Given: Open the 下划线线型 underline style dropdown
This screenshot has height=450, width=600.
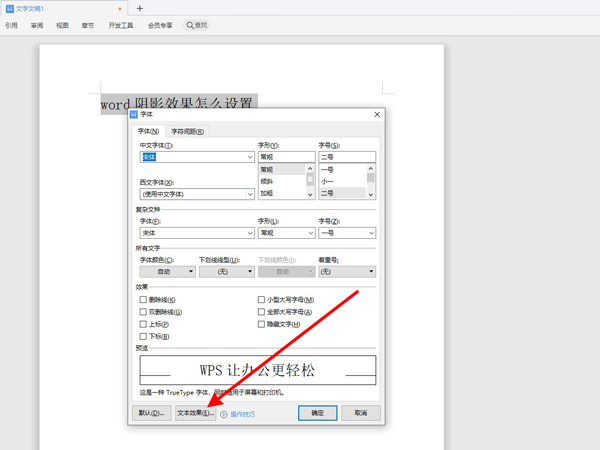Looking at the screenshot, I should pyautogui.click(x=249, y=271).
